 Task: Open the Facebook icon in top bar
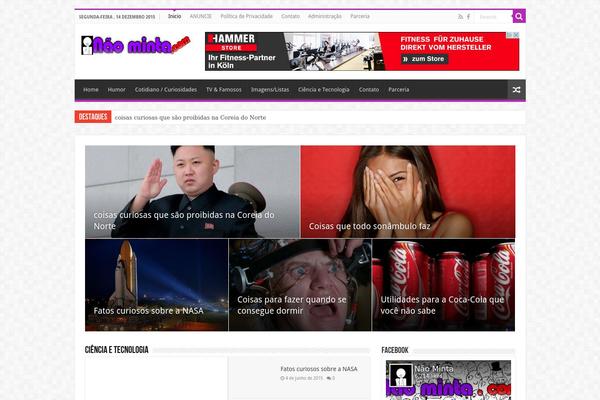tap(468, 17)
